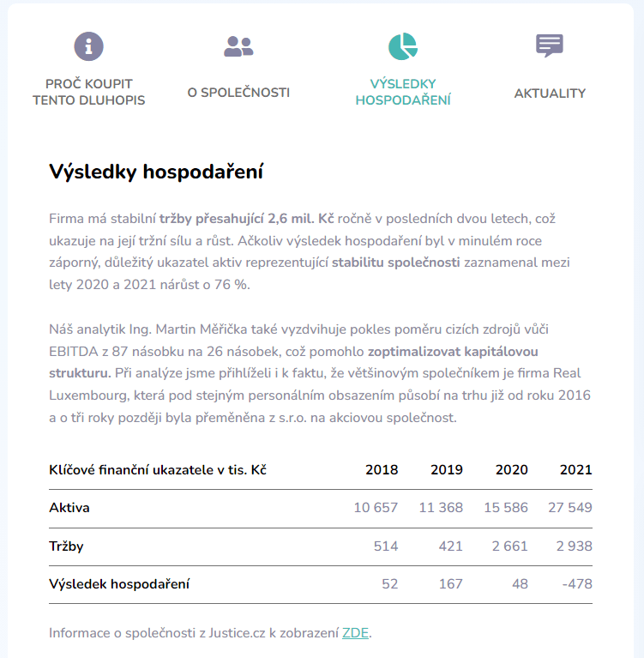644x658 pixels.
Task: Click the 2019 column header
Action: tap(447, 470)
